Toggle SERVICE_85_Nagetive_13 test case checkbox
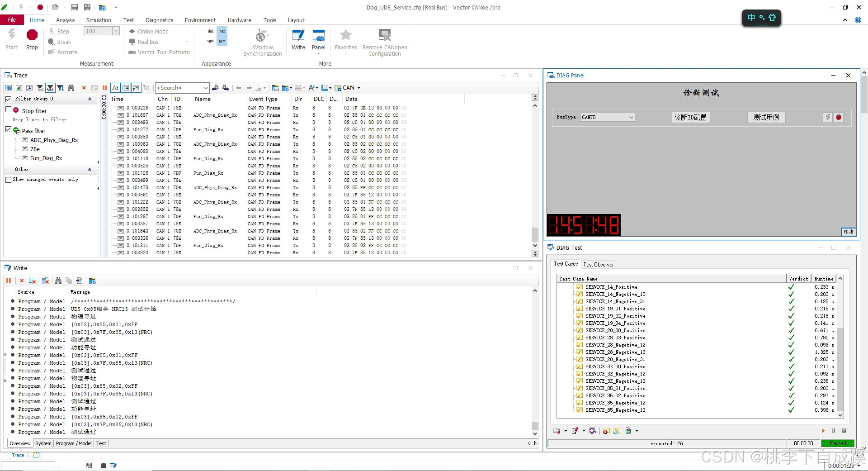 tap(580, 410)
